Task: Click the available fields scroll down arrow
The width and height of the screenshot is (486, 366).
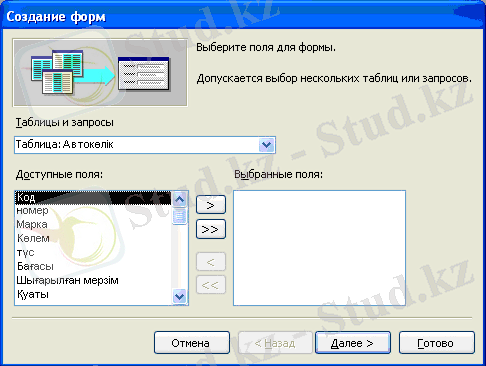Action: click(x=180, y=296)
